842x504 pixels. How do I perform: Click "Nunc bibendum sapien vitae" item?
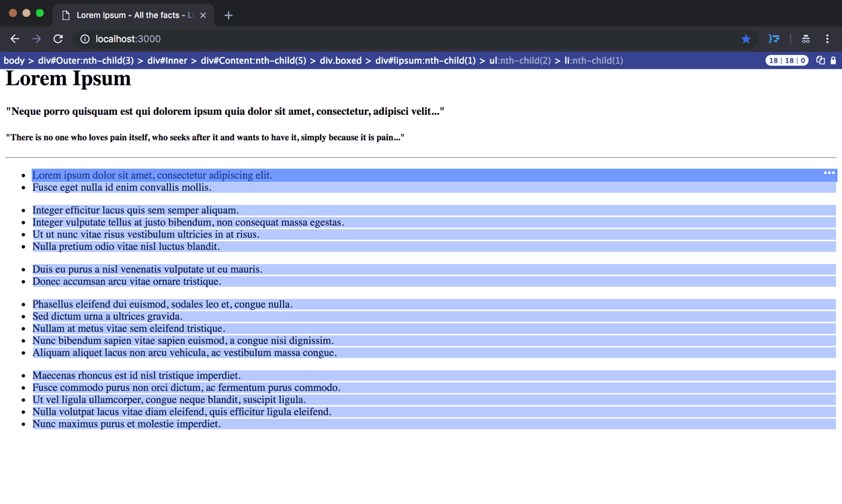(x=434, y=341)
